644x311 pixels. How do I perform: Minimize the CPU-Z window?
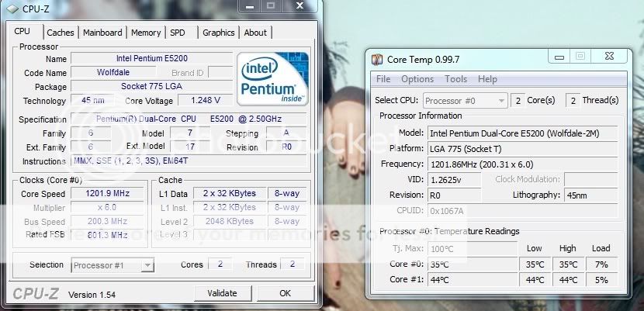point(251,5)
